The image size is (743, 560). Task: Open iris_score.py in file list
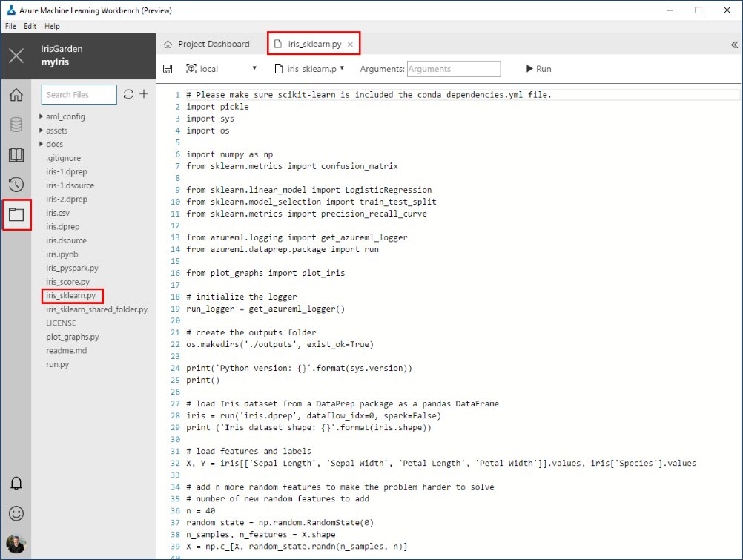pyautogui.click(x=67, y=282)
